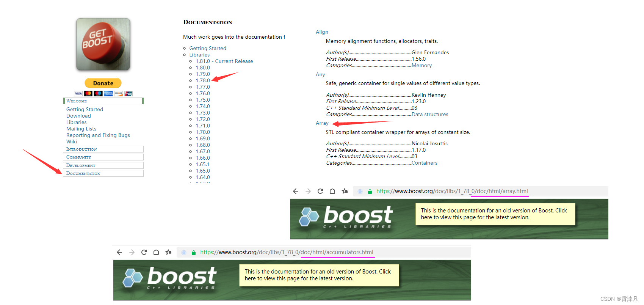Reload the array.html page
This screenshot has width=644, height=305.
tap(320, 191)
